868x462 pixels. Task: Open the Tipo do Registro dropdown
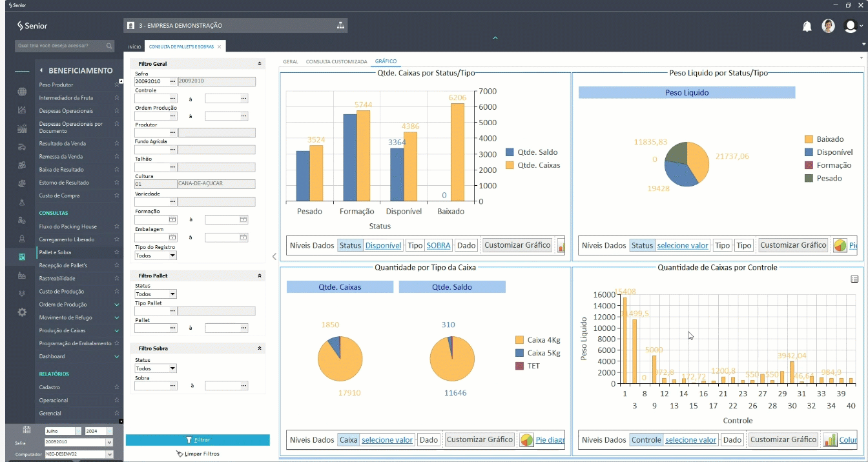(155, 256)
